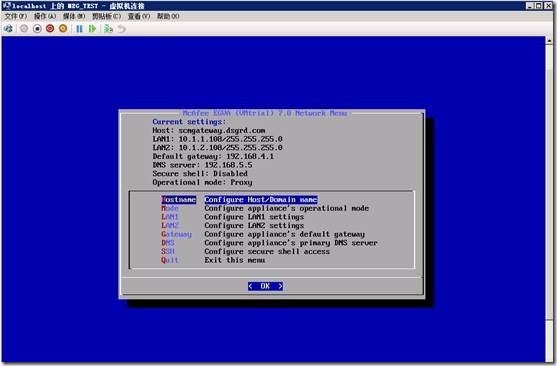Open the 文件(F) menu
Screen dimensions: 557x366
[16, 16]
